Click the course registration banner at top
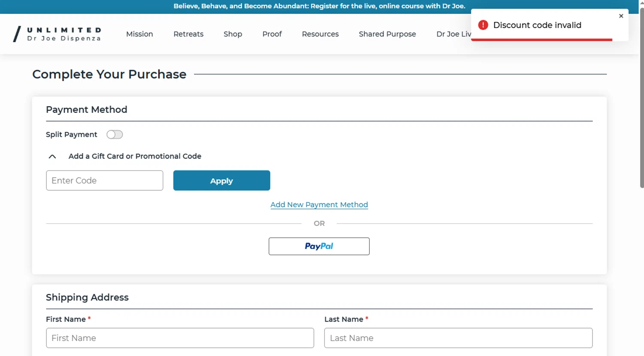Viewport: 644px width, 356px height. point(319,6)
